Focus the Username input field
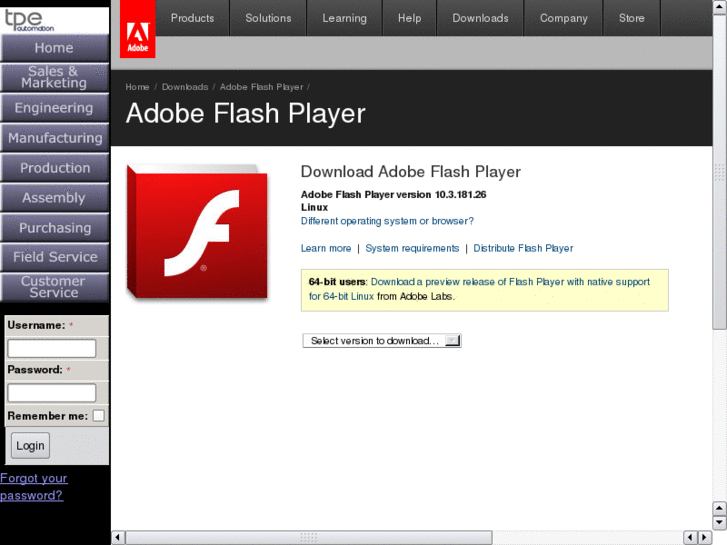Image resolution: width=727 pixels, height=545 pixels. click(52, 348)
